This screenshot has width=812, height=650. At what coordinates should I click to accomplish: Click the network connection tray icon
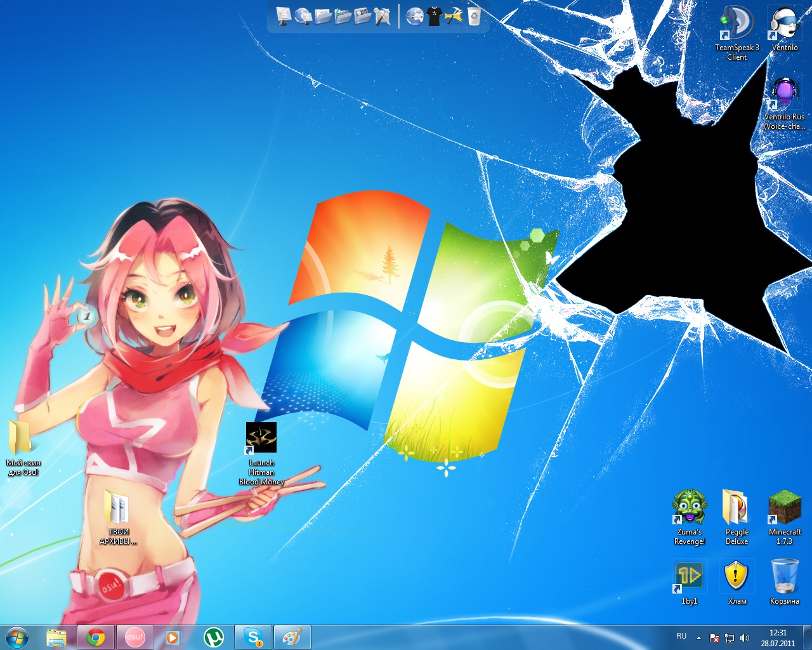[x=730, y=638]
